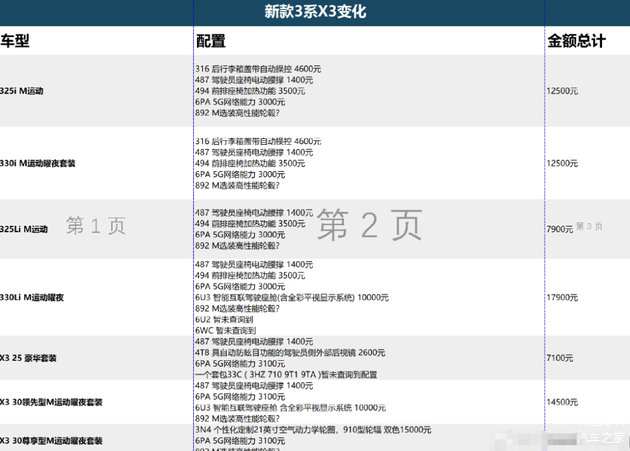Image resolution: width=630 pixels, height=451 pixels.
Task: Select the 车型 column header cell
Action: (22, 41)
